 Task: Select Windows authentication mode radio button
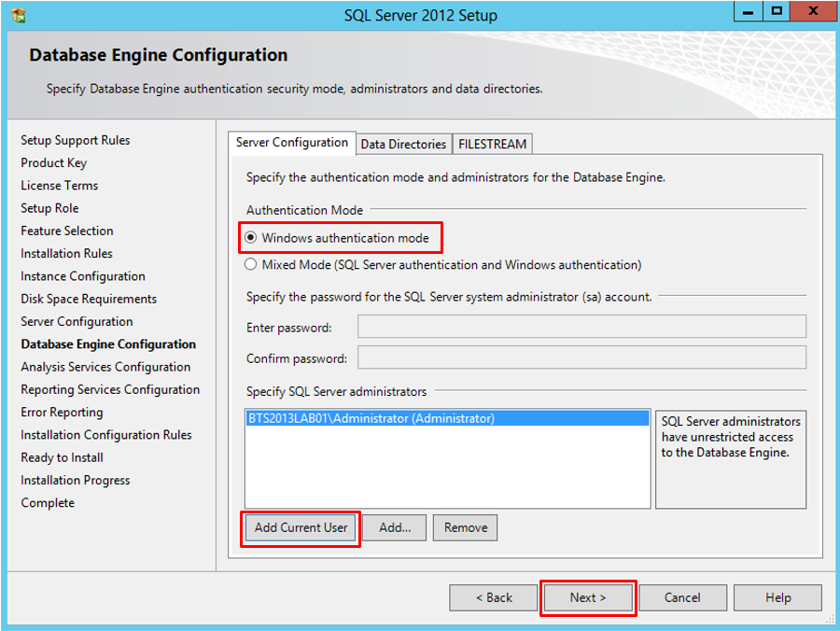(251, 238)
